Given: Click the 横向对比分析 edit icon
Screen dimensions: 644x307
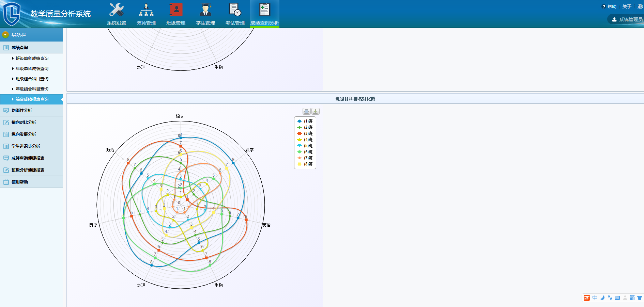Looking at the screenshot, I should click(6, 123).
